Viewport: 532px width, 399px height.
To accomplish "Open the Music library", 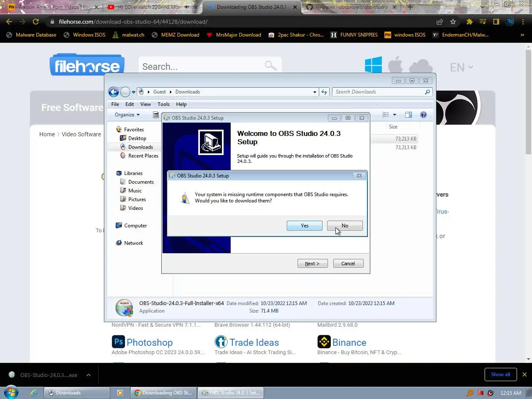I will pos(135,191).
